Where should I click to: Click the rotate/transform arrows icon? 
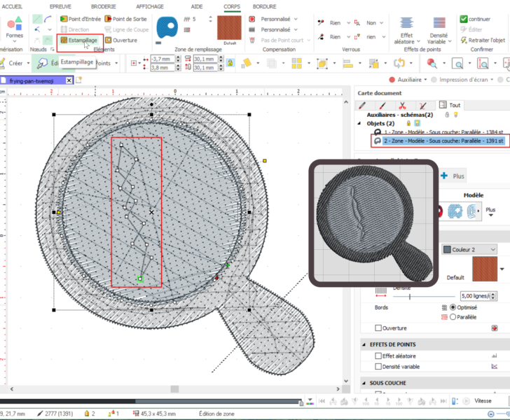coord(399,63)
